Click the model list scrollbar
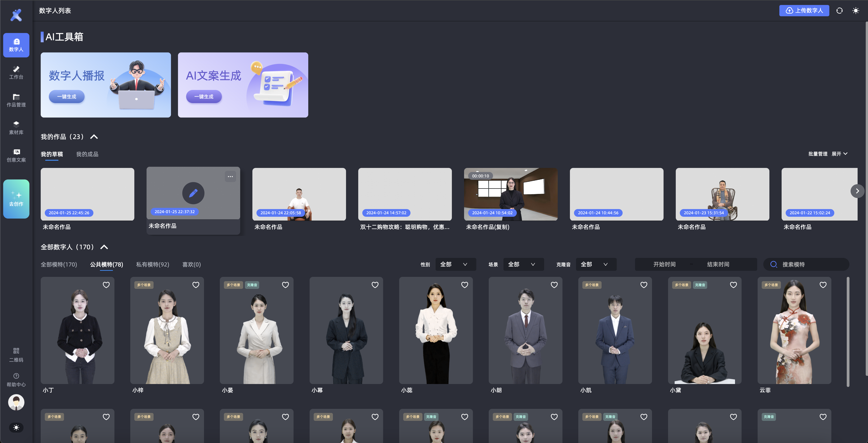This screenshot has width=868, height=443. [848, 332]
